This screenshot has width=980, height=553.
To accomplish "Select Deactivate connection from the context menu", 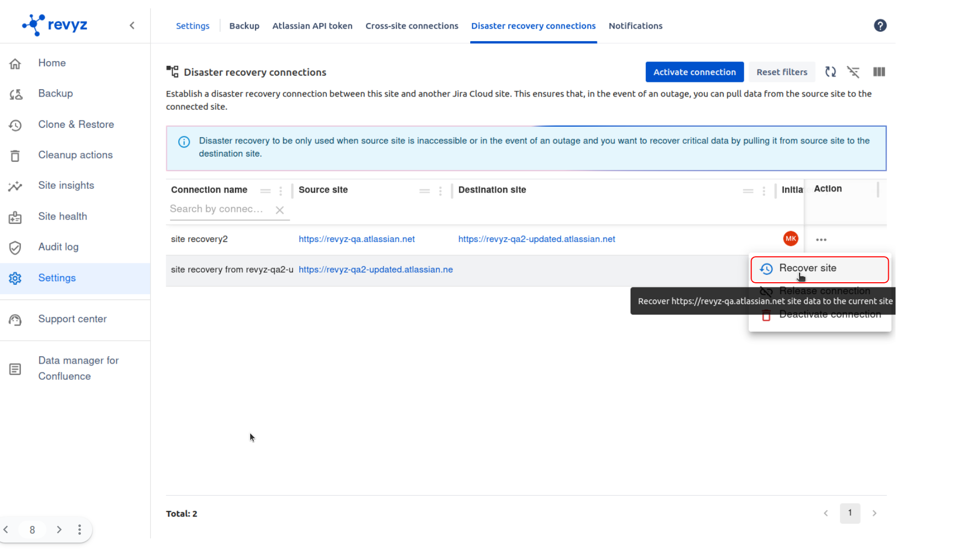I will coord(830,314).
